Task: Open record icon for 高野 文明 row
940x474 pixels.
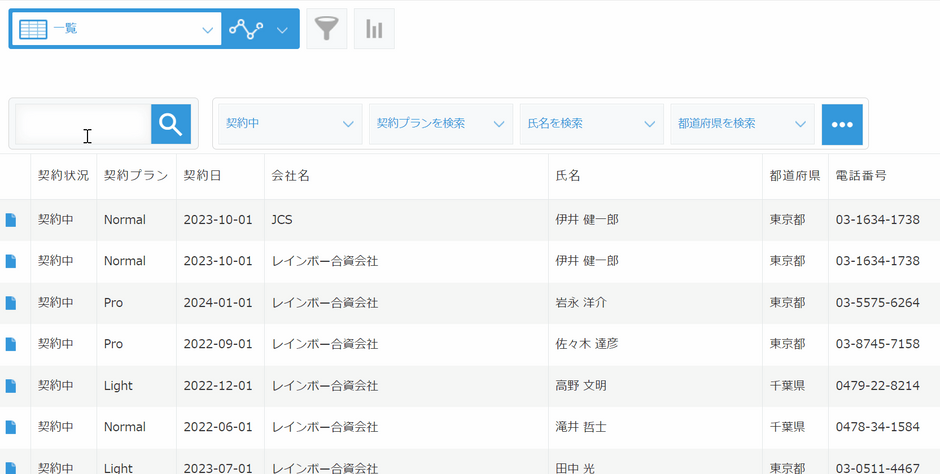Action: coord(11,385)
